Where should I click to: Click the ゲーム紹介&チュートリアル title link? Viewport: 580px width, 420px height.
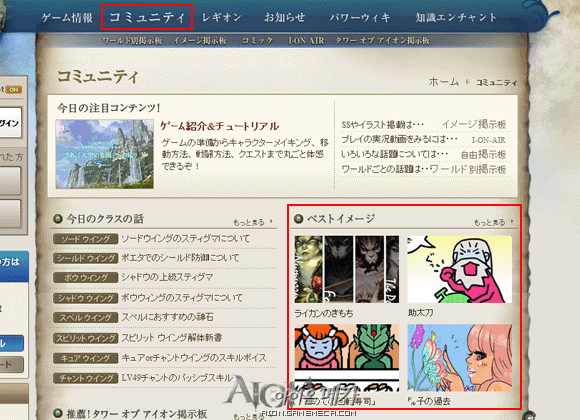click(220, 126)
